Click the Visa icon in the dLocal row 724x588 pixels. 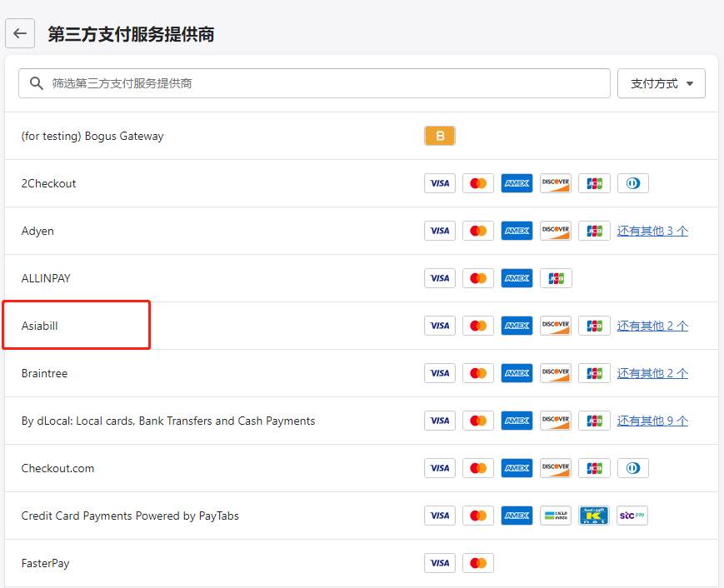tap(440, 421)
